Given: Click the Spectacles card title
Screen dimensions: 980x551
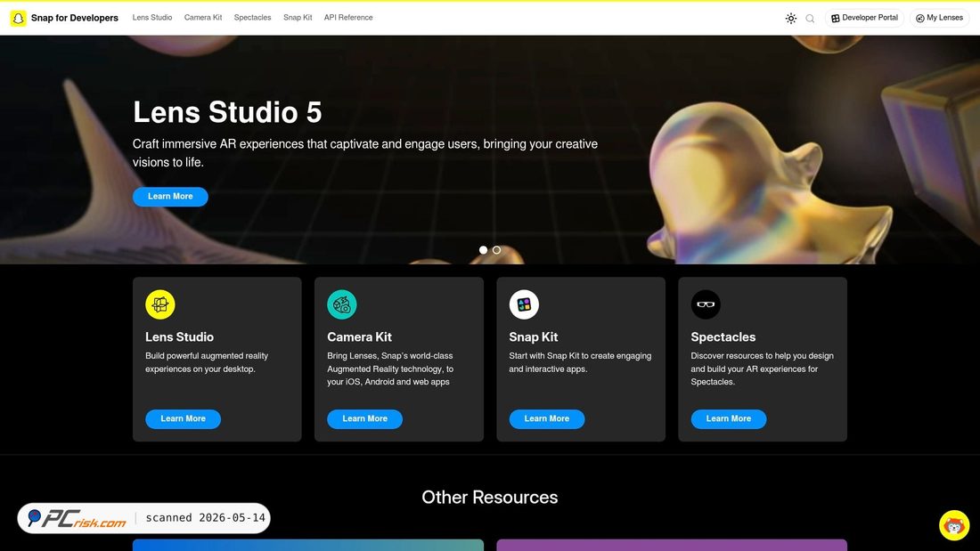Looking at the screenshot, I should [x=723, y=336].
